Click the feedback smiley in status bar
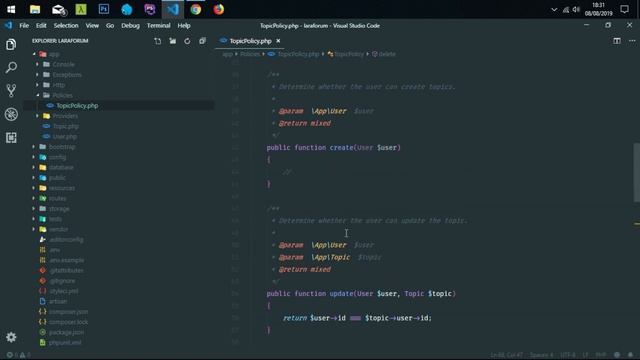The width and height of the screenshot is (640, 360). click(x=617, y=355)
